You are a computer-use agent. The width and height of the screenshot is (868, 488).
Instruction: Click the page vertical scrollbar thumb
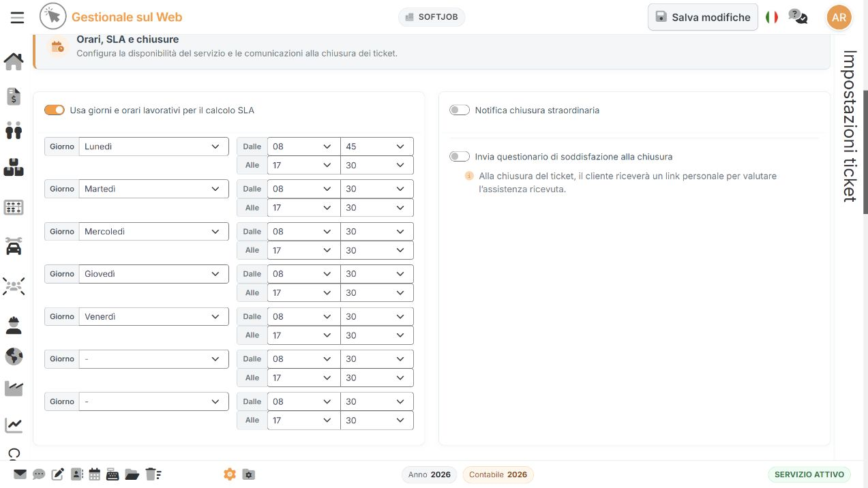pos(865,151)
